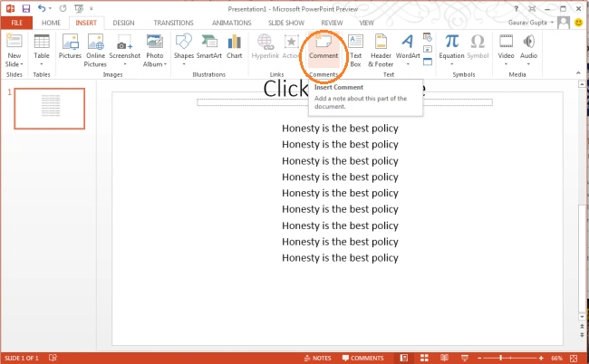Open Header & Footer dialog
Image resolution: width=589 pixels, height=364 pixels.
click(381, 51)
